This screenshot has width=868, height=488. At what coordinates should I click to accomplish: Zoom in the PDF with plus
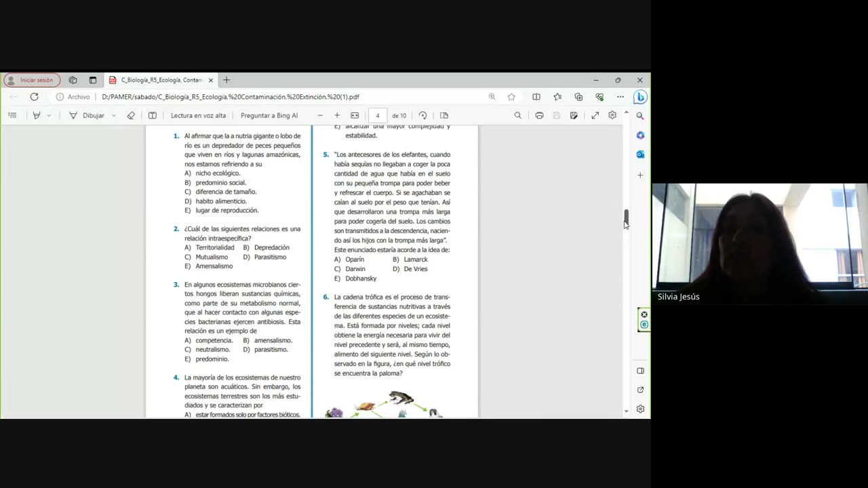(337, 115)
